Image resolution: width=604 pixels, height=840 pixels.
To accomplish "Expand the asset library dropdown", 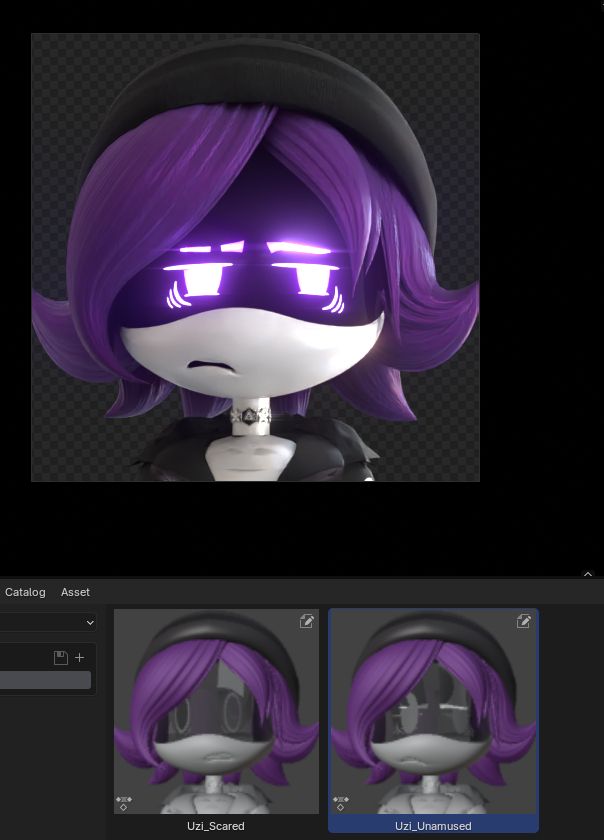I will pos(48,622).
